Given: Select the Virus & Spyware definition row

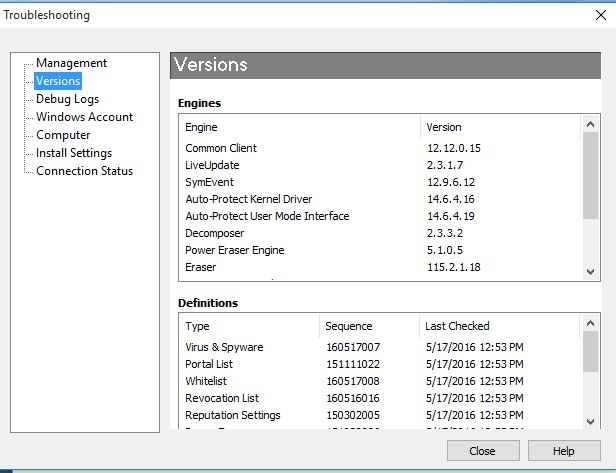Looking at the screenshot, I should pos(224,347).
